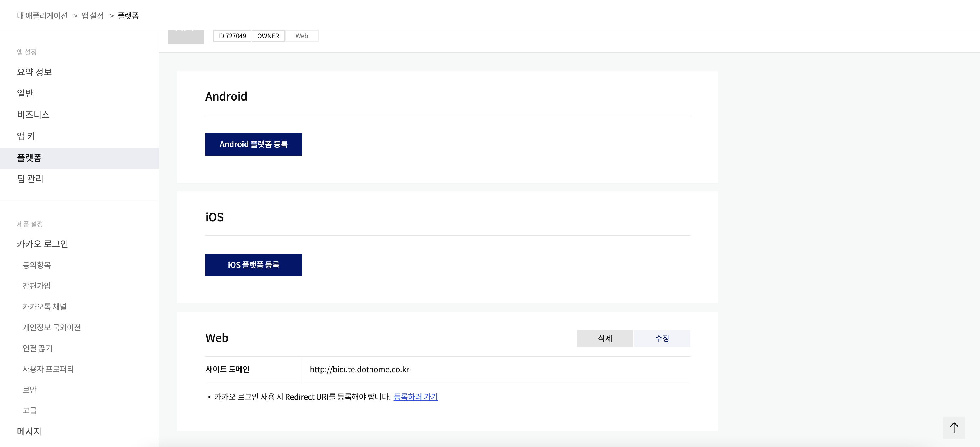Image resolution: width=980 pixels, height=447 pixels.
Task: Open 개인정보 국외이전 submenu item
Action: click(51, 327)
